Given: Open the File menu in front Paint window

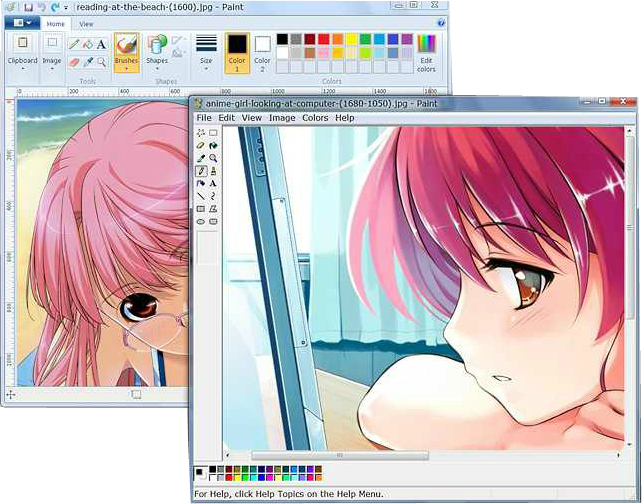Looking at the screenshot, I should point(204,118).
